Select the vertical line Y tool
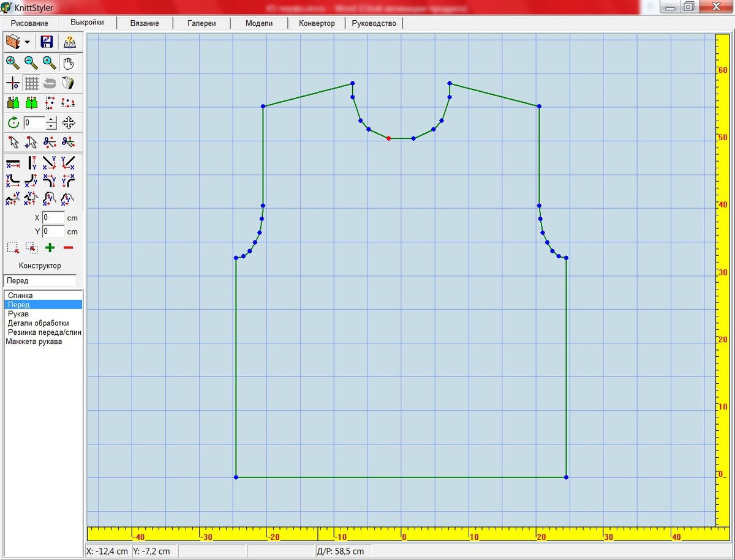 (31, 163)
